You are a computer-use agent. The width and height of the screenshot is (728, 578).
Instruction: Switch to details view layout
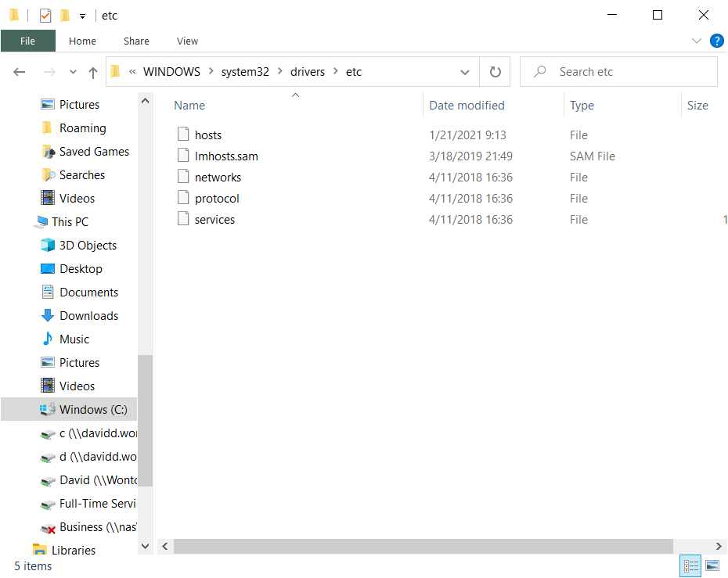point(691,565)
